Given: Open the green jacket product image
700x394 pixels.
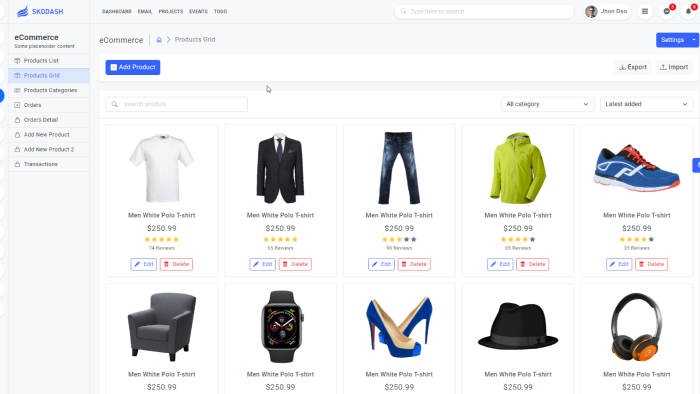Looking at the screenshot, I should point(518,168).
